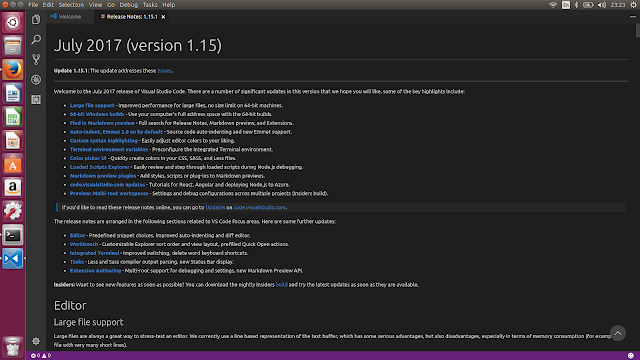Open the Edit menu
The height and width of the screenshot is (360, 640).
pos(48,5)
